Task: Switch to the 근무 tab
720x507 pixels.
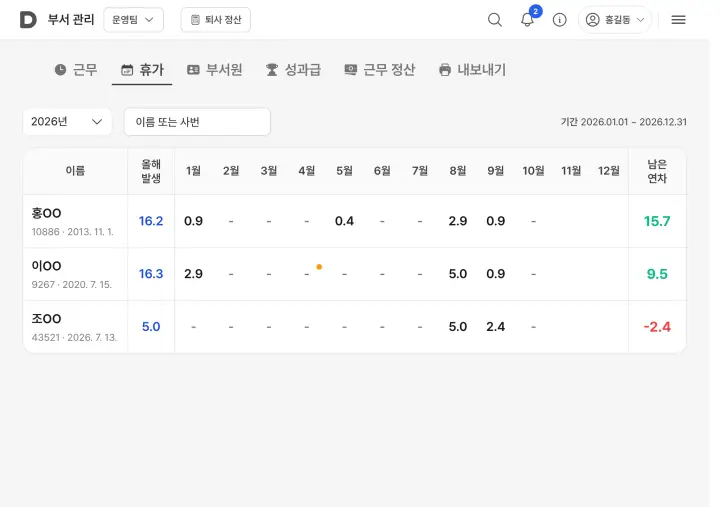Action: [76, 70]
